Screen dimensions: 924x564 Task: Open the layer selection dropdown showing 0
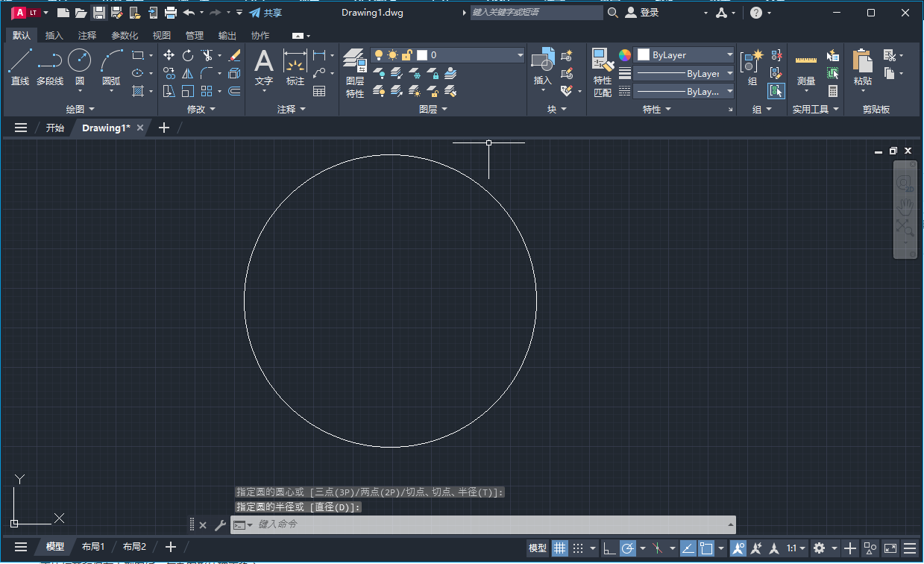[520, 54]
